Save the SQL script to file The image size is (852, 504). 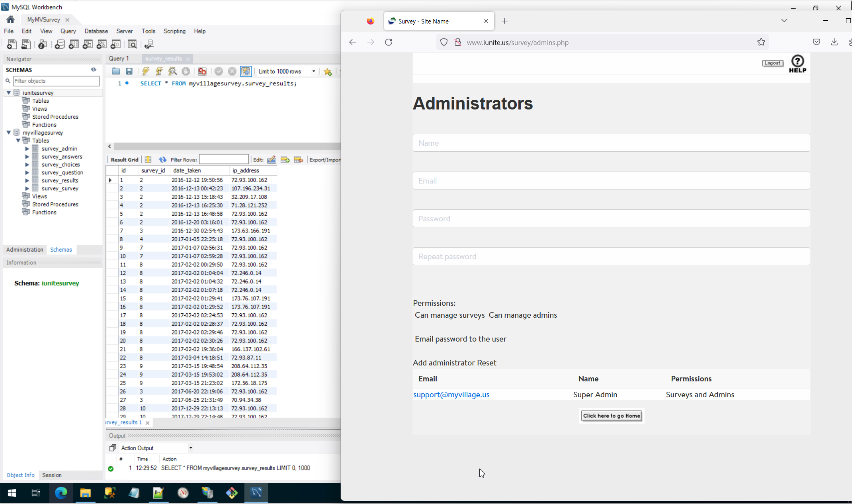tap(129, 71)
